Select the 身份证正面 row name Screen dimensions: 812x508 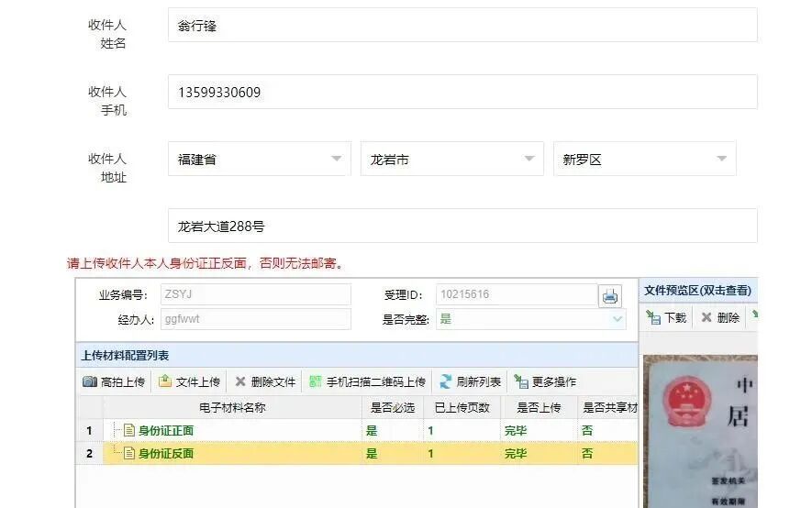pyautogui.click(x=166, y=430)
